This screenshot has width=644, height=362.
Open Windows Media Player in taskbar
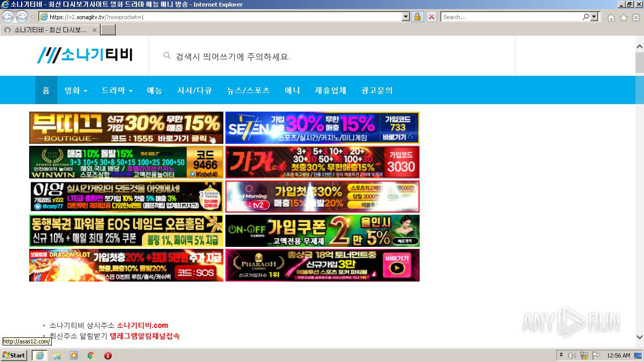tap(74, 355)
